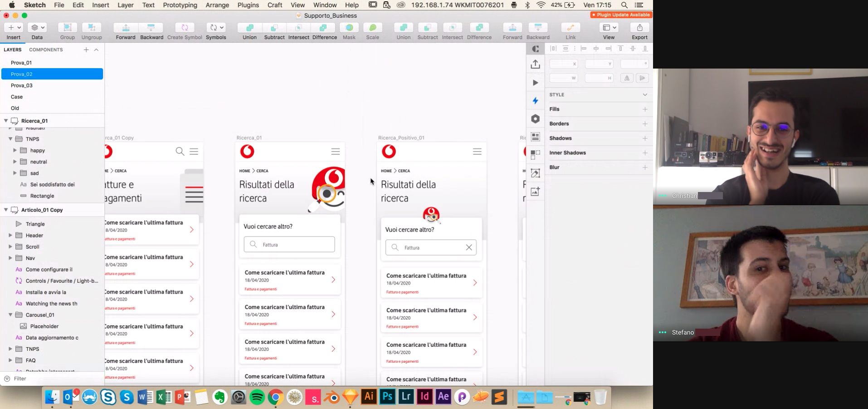Screen dimensions: 868x409
Task: Click the flip horizontal button
Action: 627,78
